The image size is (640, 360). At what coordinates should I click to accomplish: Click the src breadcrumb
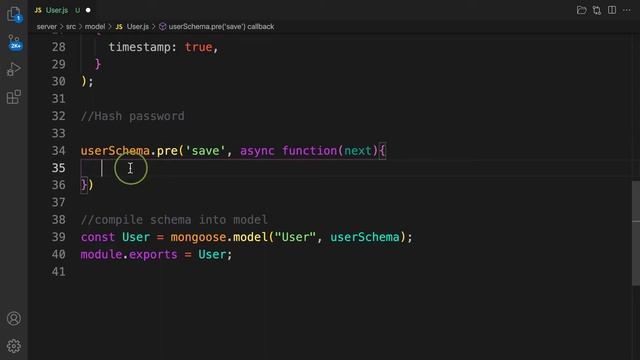(71, 27)
